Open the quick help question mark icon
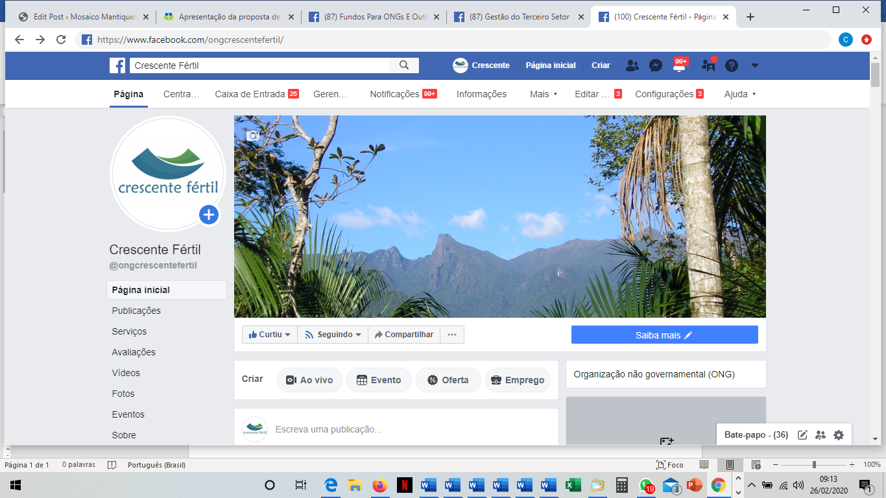The height and width of the screenshot is (498, 886). pyautogui.click(x=732, y=66)
